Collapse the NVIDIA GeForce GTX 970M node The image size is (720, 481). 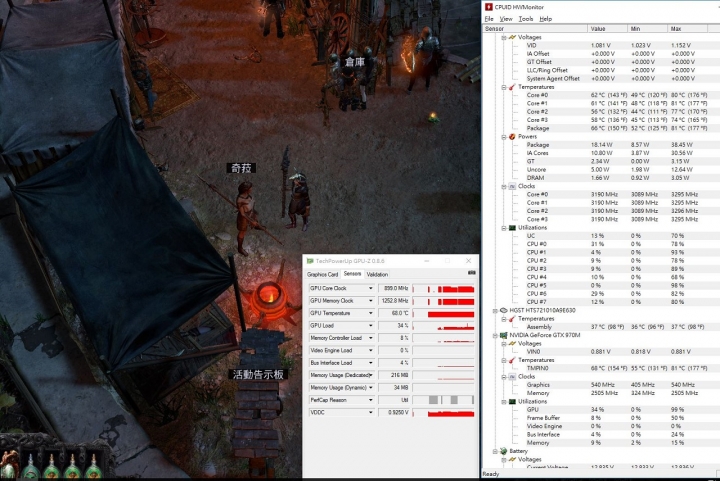[495, 336]
